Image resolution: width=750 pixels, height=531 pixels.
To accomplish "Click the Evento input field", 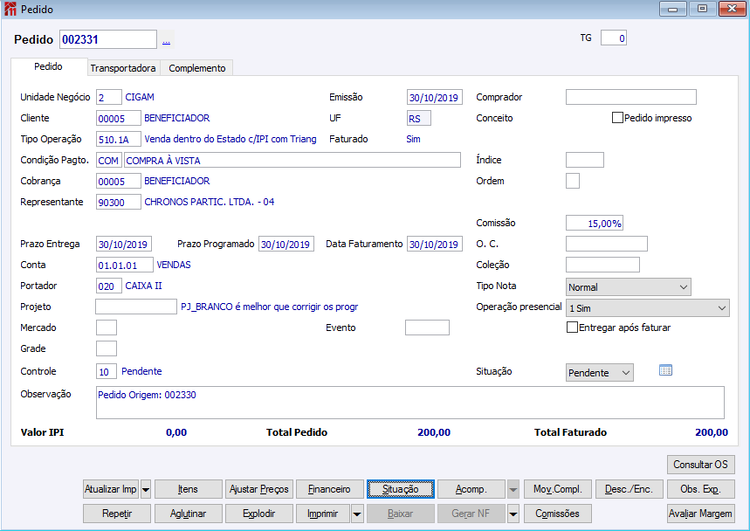I will coord(427,328).
